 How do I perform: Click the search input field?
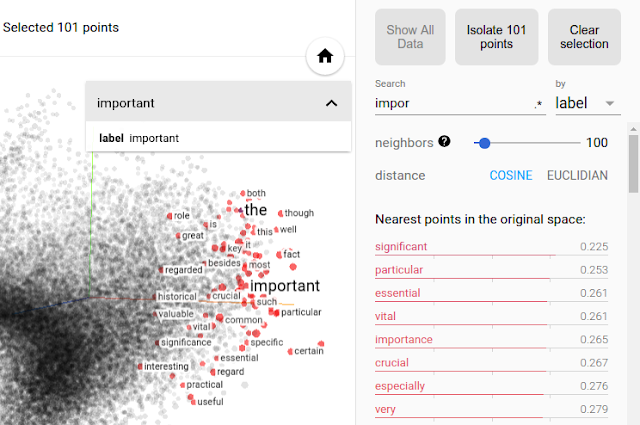(453, 103)
